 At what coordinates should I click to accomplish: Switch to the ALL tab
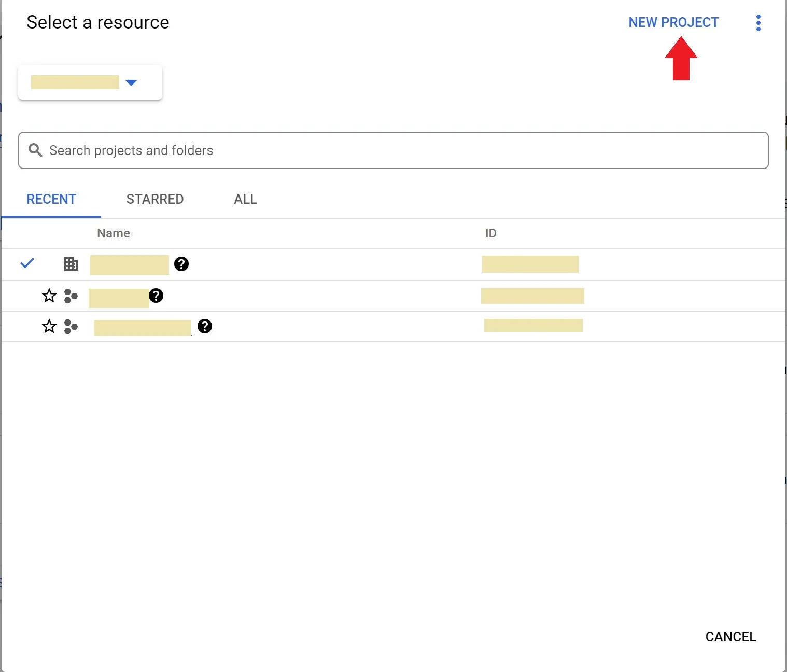(x=245, y=199)
